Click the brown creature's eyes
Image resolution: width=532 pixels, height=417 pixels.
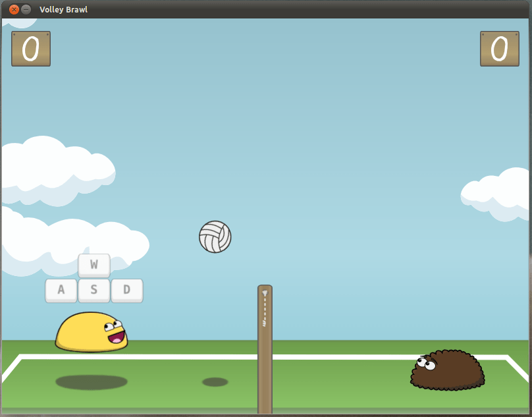pos(427,363)
